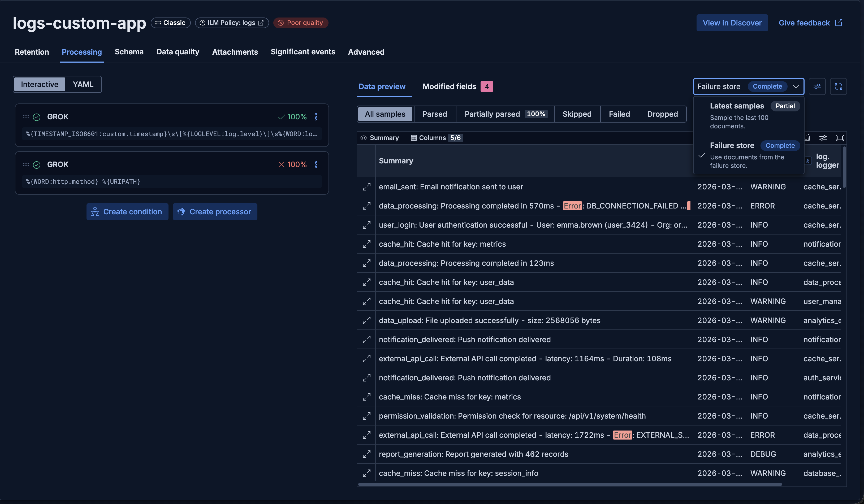Click the Give feedback external link icon
864x504 pixels.
click(x=839, y=23)
